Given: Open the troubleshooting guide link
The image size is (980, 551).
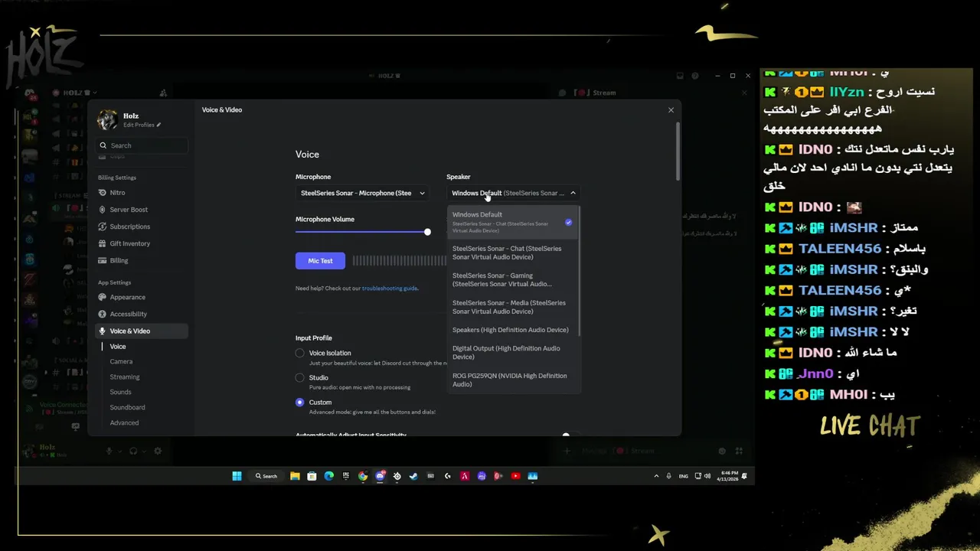Looking at the screenshot, I should [x=390, y=289].
